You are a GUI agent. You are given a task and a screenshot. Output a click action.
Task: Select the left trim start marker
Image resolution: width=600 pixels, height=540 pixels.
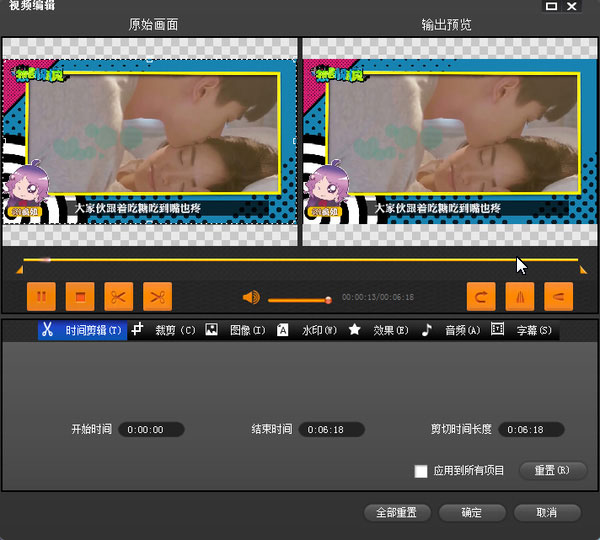pyautogui.click(x=20, y=270)
